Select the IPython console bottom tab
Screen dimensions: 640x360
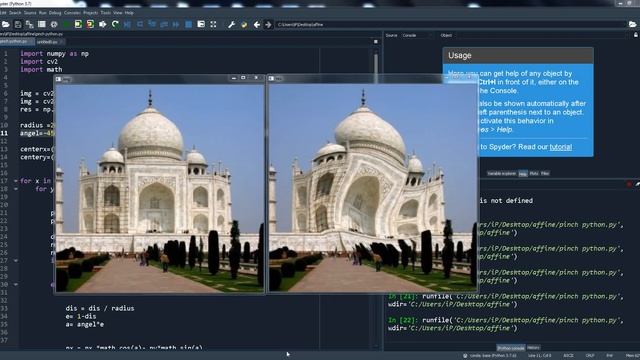[511, 348]
